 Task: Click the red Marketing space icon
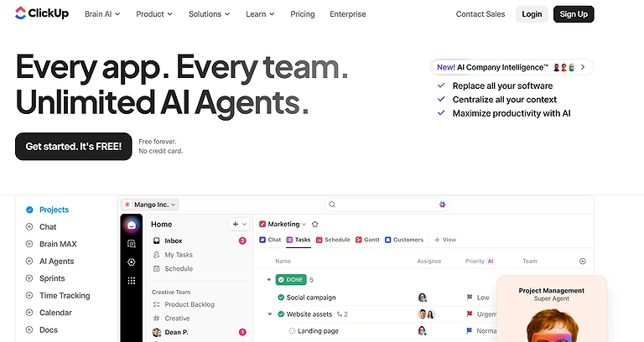point(262,224)
